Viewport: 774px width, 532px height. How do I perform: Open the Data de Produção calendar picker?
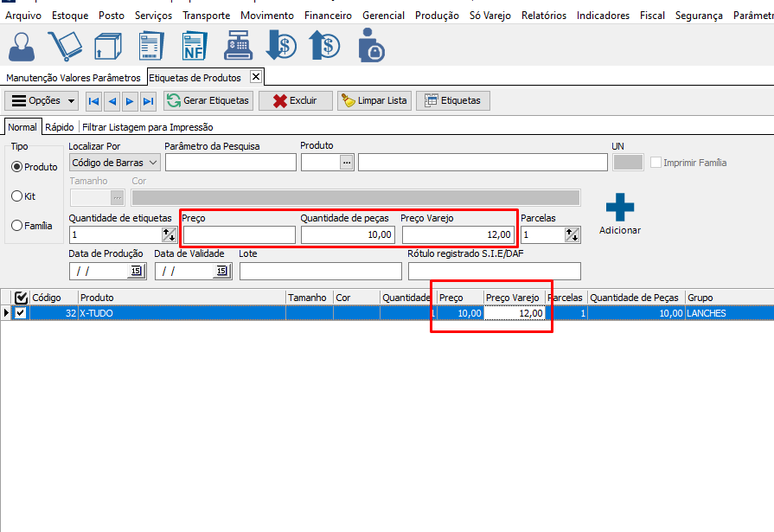click(136, 272)
